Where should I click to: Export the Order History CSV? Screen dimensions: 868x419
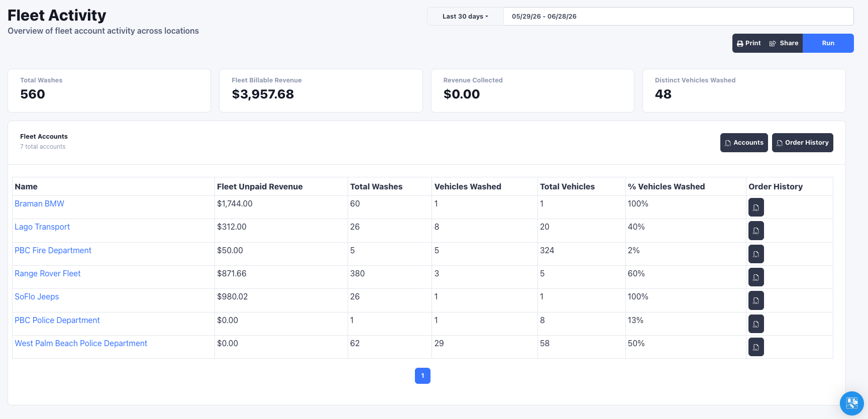802,143
